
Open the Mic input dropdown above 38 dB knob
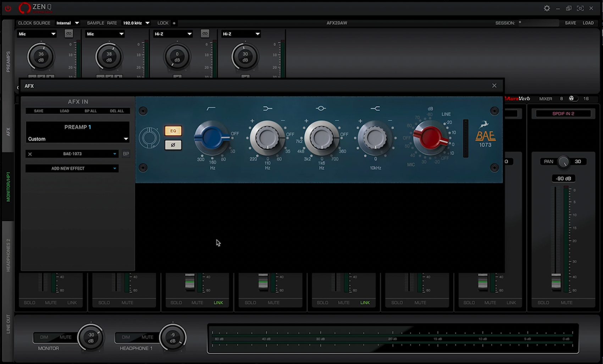pos(105,34)
